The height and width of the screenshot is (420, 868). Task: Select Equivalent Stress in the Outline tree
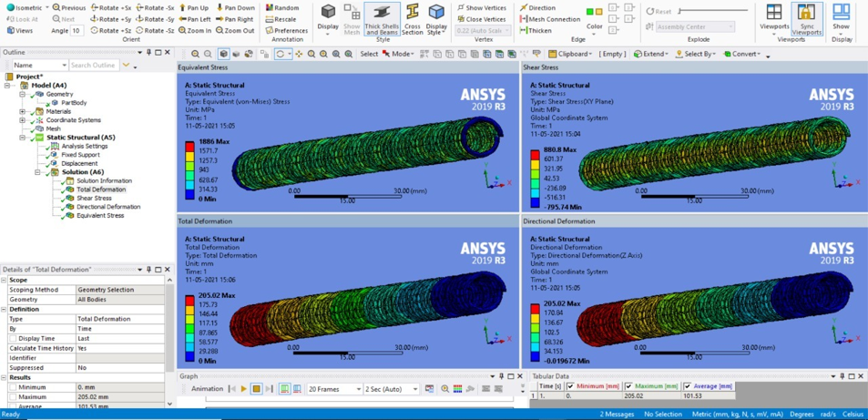click(100, 216)
